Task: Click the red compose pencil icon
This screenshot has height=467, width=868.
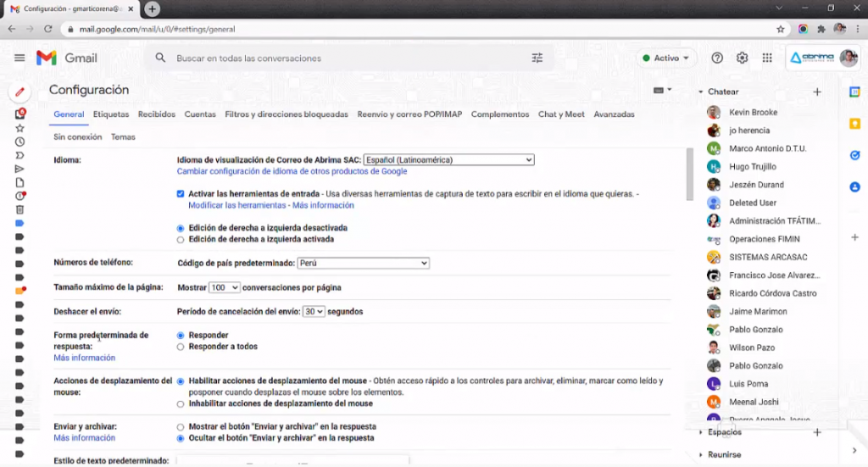Action: pyautogui.click(x=19, y=92)
